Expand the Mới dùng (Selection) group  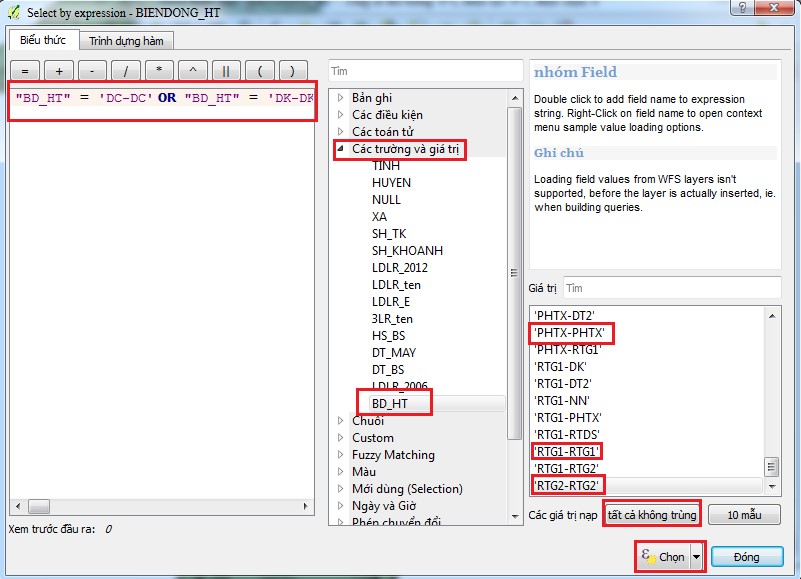[341, 489]
